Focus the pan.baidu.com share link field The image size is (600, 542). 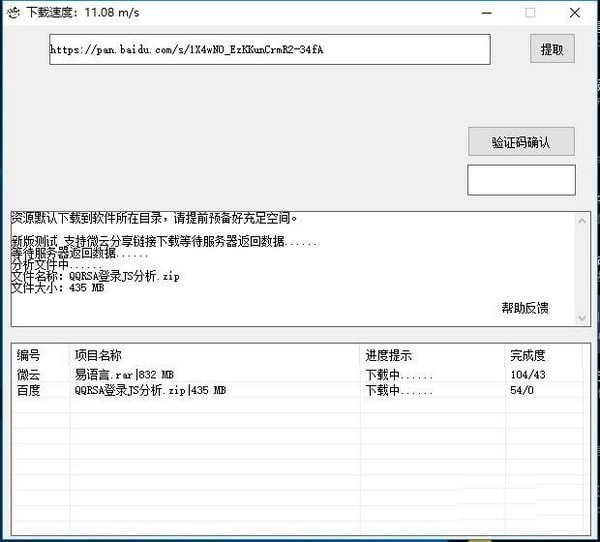click(269, 49)
